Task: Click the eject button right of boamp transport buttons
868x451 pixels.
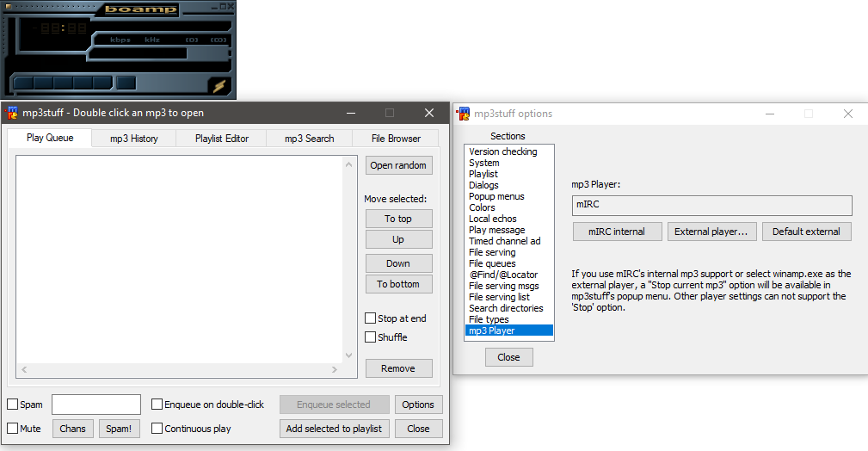Action: point(126,83)
